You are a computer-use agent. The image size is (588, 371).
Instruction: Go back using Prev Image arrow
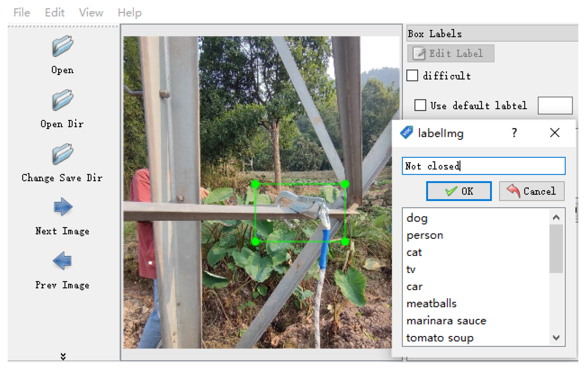tap(62, 261)
